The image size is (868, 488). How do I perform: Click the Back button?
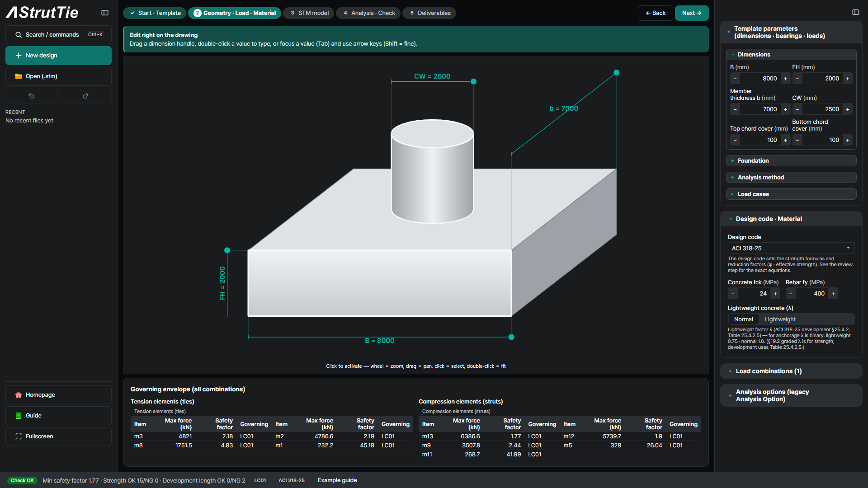[656, 13]
